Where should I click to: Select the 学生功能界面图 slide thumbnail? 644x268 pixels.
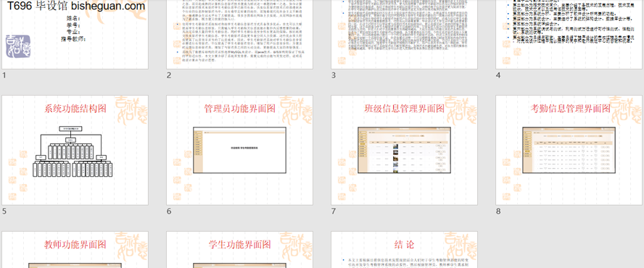(x=240, y=250)
